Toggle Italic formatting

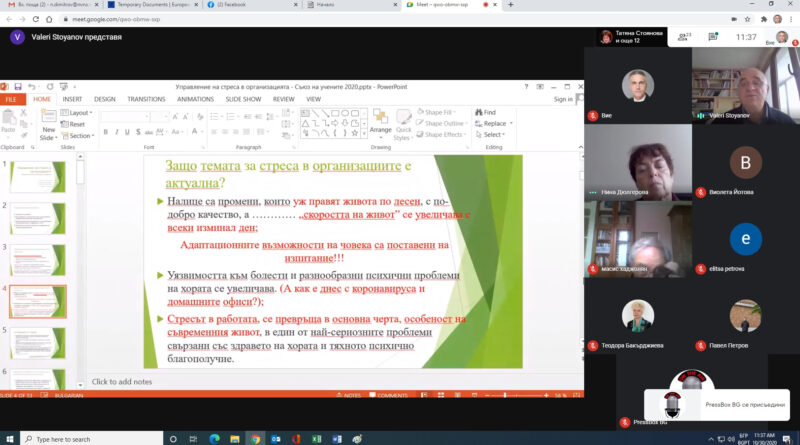[116, 132]
